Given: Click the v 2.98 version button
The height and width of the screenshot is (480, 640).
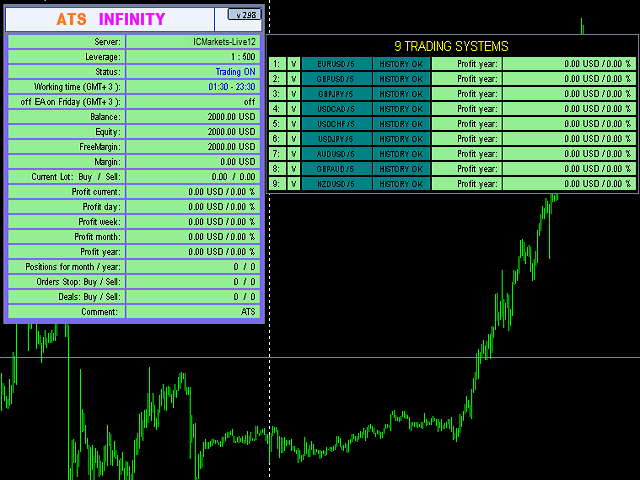Looking at the screenshot, I should [244, 15].
